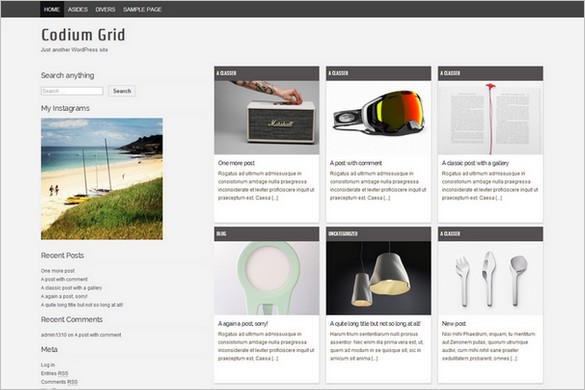The width and height of the screenshot is (585, 390).
Task: Click 'Just another WordPress site' tagline
Action: [x=74, y=50]
